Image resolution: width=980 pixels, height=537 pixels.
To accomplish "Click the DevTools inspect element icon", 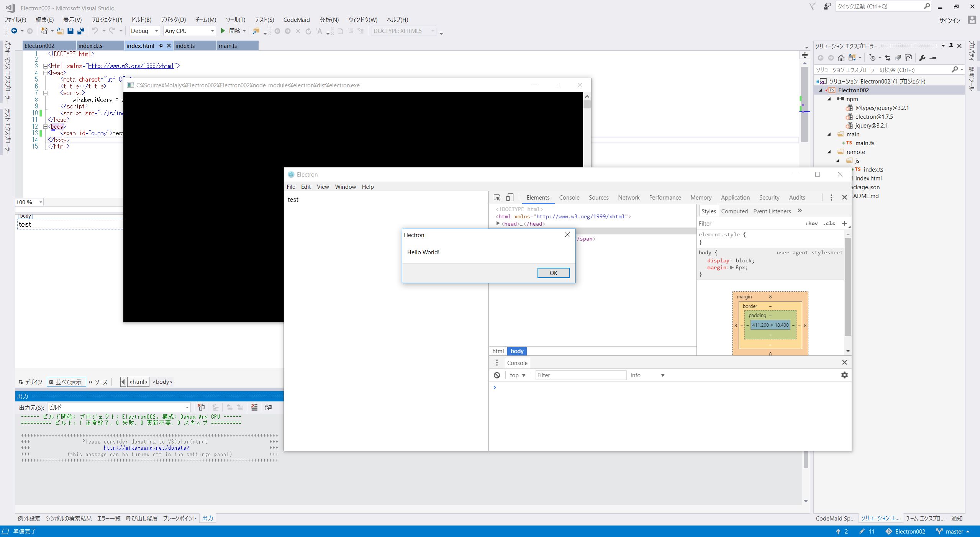I will click(497, 198).
